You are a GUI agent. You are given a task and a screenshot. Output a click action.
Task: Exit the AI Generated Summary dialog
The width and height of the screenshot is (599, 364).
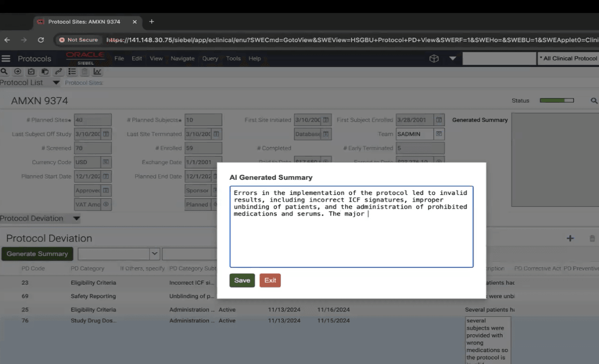270,280
